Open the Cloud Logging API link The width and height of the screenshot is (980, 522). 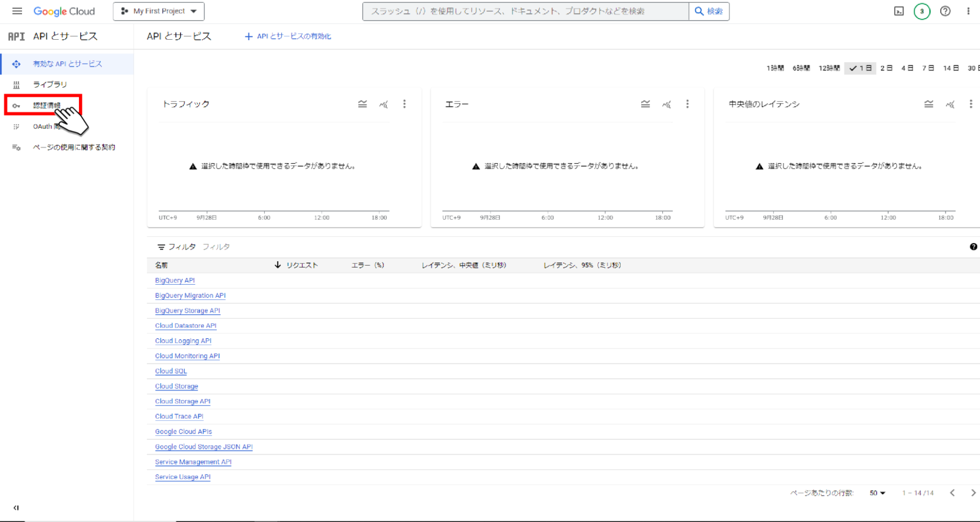click(183, 341)
